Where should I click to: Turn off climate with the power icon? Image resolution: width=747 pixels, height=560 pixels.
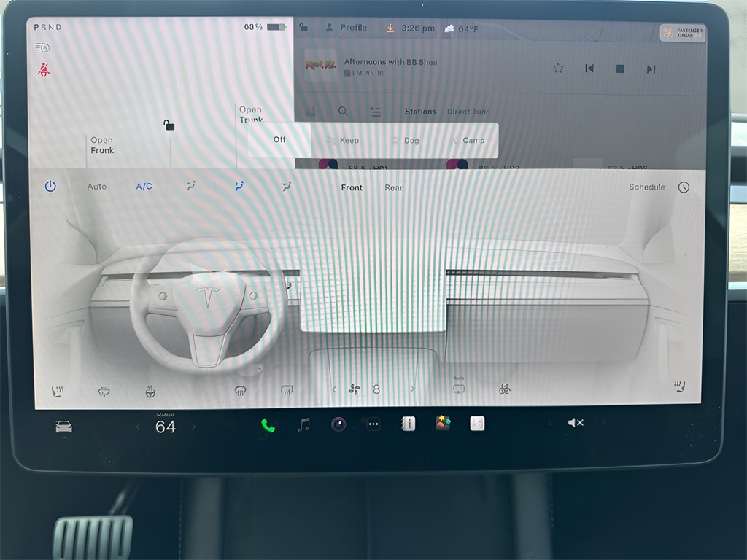[x=50, y=187]
